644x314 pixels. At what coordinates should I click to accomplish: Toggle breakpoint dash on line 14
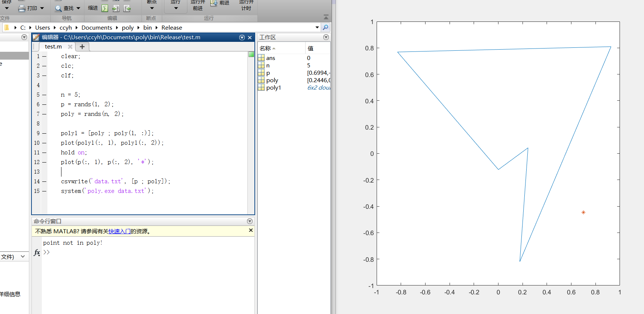pyautogui.click(x=44, y=181)
